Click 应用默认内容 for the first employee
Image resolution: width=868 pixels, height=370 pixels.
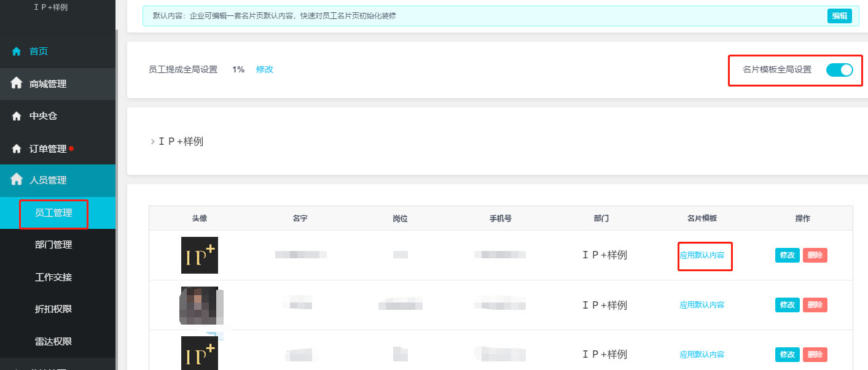coord(702,255)
